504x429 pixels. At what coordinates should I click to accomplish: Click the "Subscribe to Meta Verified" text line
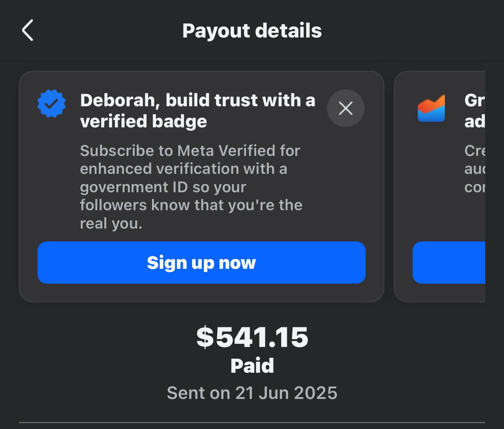point(190,150)
